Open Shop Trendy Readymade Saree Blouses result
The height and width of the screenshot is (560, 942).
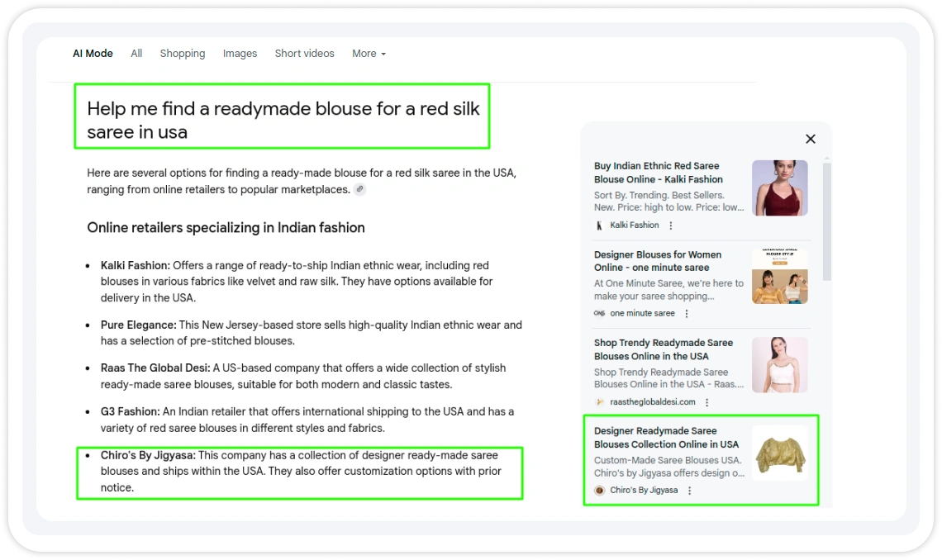tap(664, 349)
